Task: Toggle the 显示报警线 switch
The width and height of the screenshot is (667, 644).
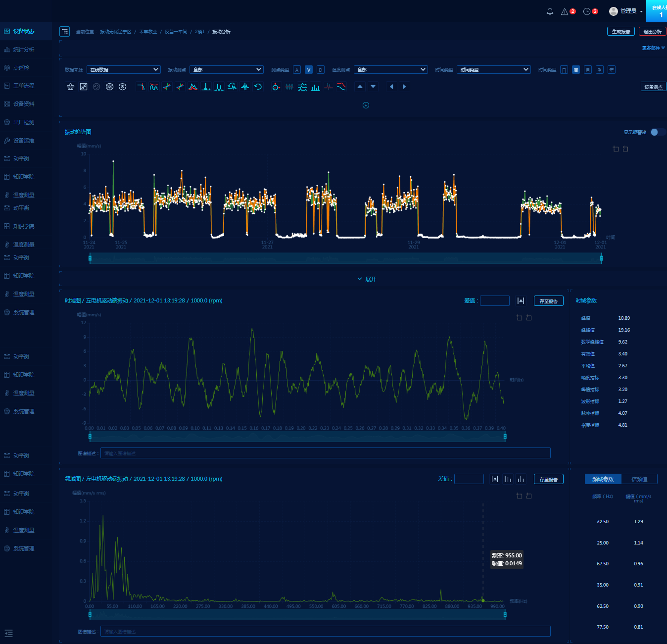Action: (657, 132)
